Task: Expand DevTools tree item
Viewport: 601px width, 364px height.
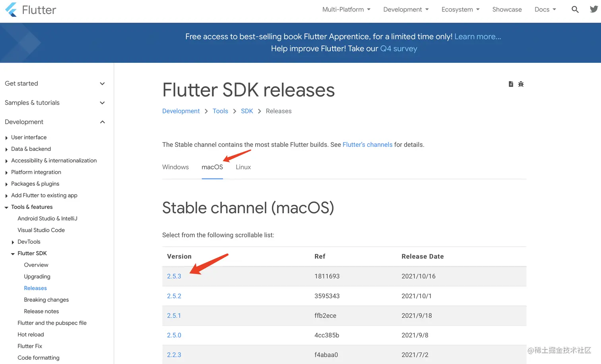Action: [x=13, y=242]
